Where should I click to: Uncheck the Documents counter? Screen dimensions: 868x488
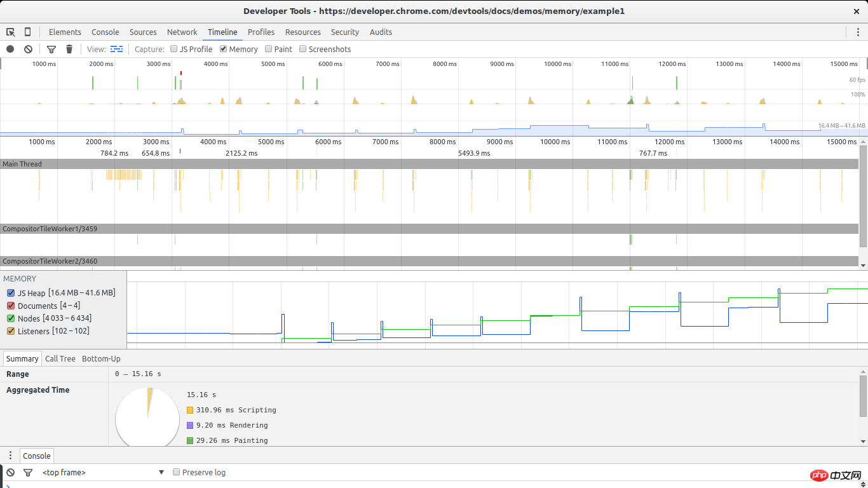point(11,306)
